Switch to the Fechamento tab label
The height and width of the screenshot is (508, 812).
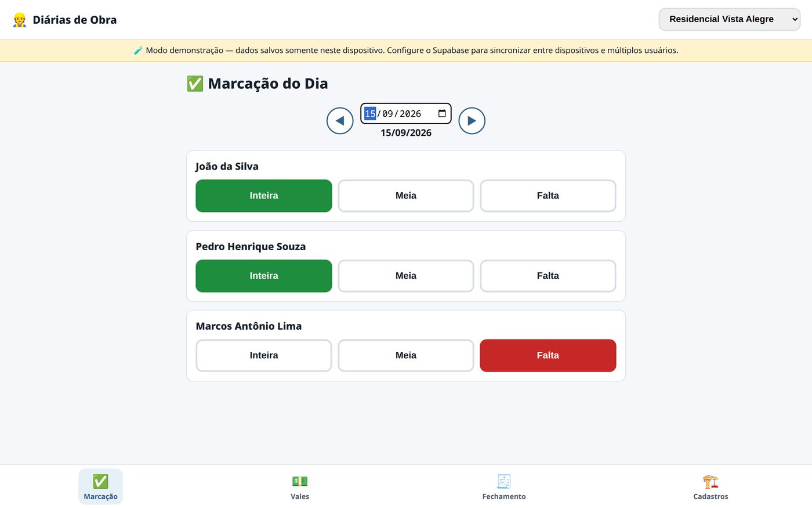click(504, 496)
